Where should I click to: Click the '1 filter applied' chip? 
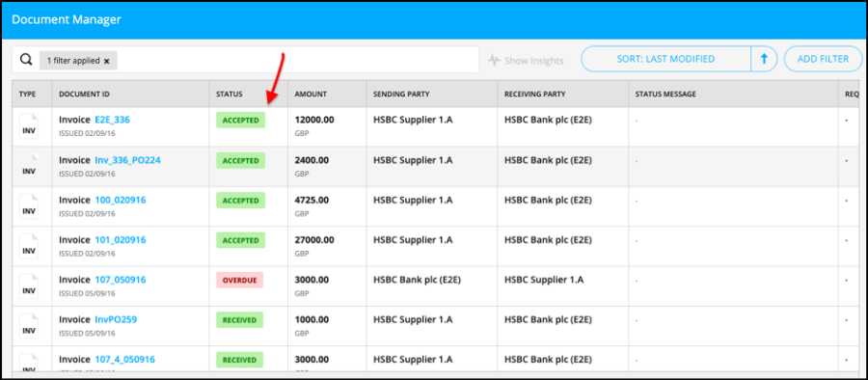pyautogui.click(x=78, y=61)
